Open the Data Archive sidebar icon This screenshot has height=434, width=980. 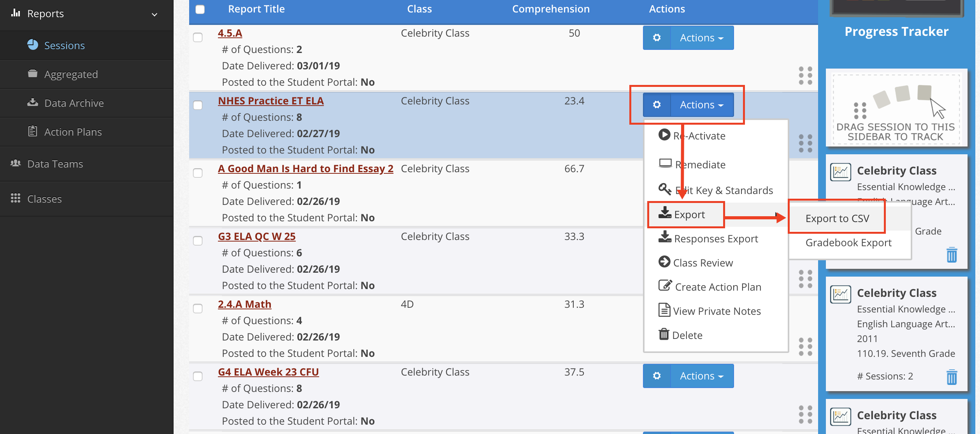click(33, 103)
